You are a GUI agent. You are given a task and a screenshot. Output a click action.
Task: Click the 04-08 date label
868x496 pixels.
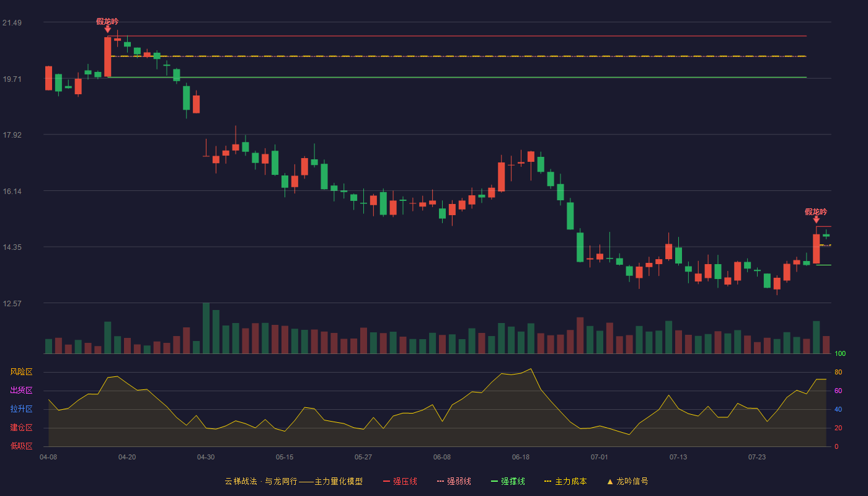click(x=48, y=457)
